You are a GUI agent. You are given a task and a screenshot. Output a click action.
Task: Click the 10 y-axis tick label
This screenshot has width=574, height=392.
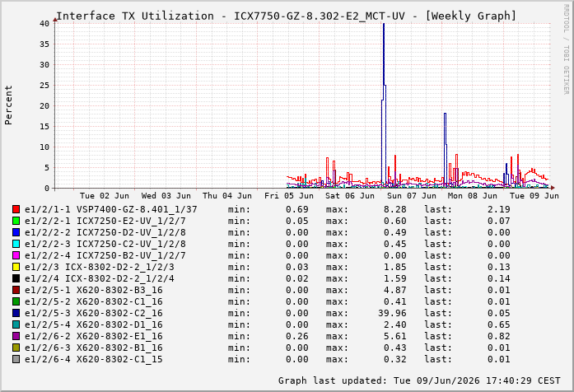(x=44, y=147)
